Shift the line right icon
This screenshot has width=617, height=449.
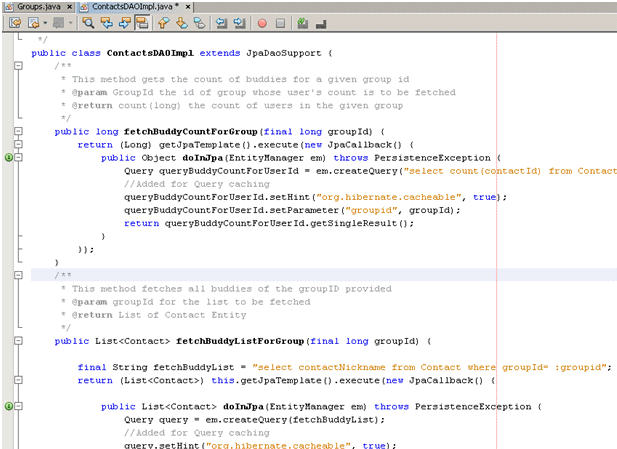pyautogui.click(x=240, y=23)
